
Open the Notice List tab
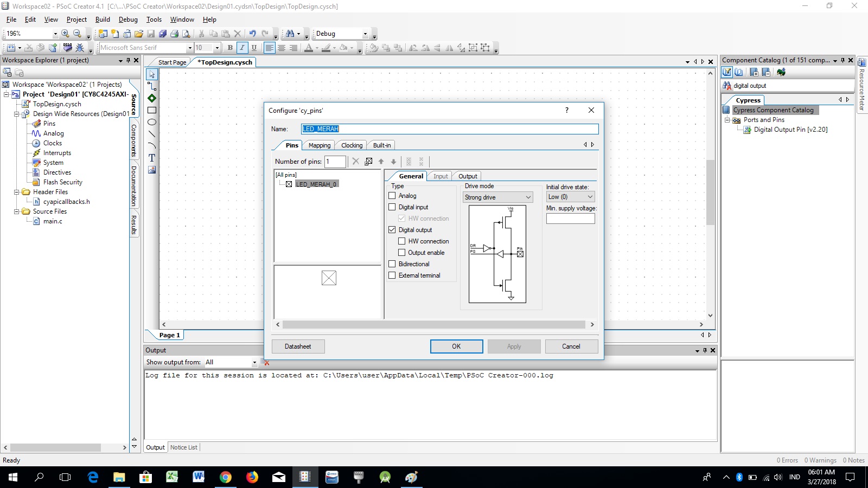click(184, 447)
